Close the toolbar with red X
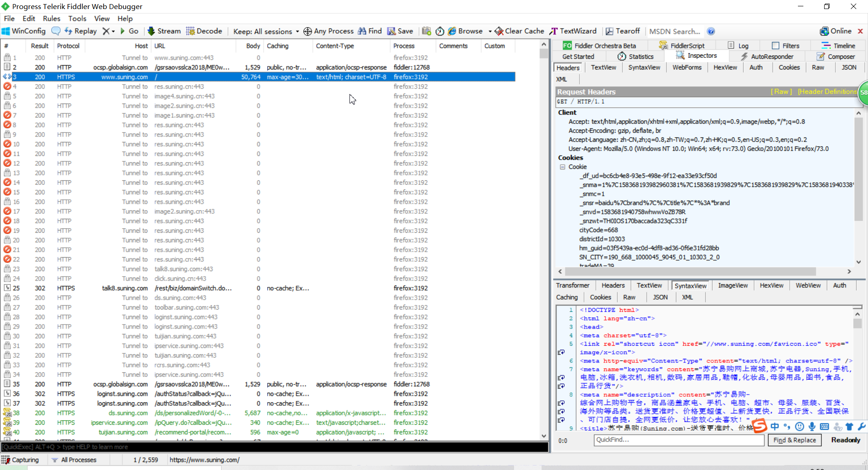 click(860, 31)
